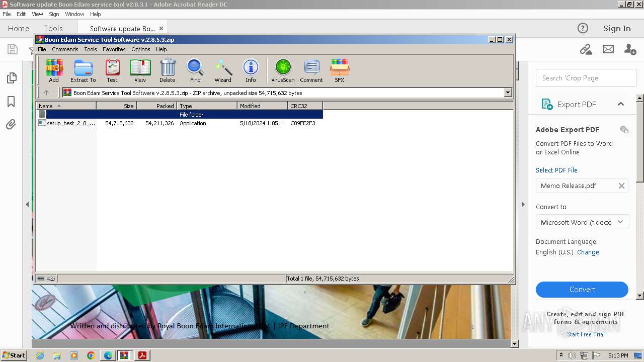Sort by the Name column header
This screenshot has height=362, width=644.
click(x=66, y=106)
